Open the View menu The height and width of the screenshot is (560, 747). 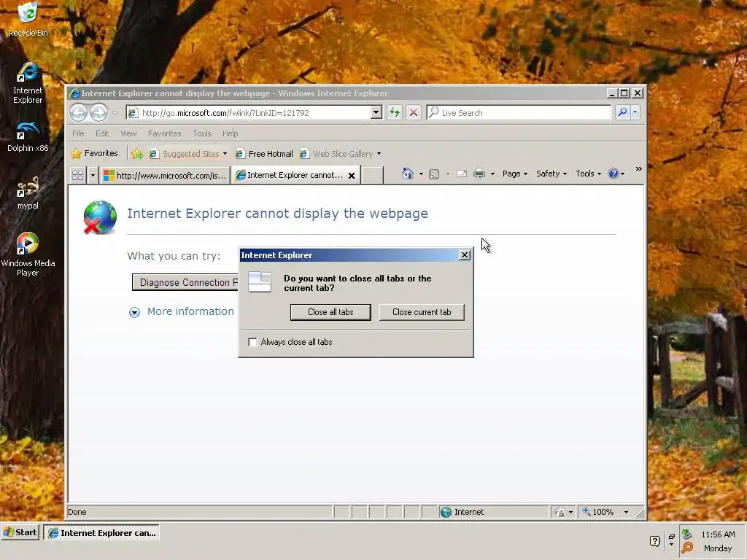pyautogui.click(x=128, y=133)
